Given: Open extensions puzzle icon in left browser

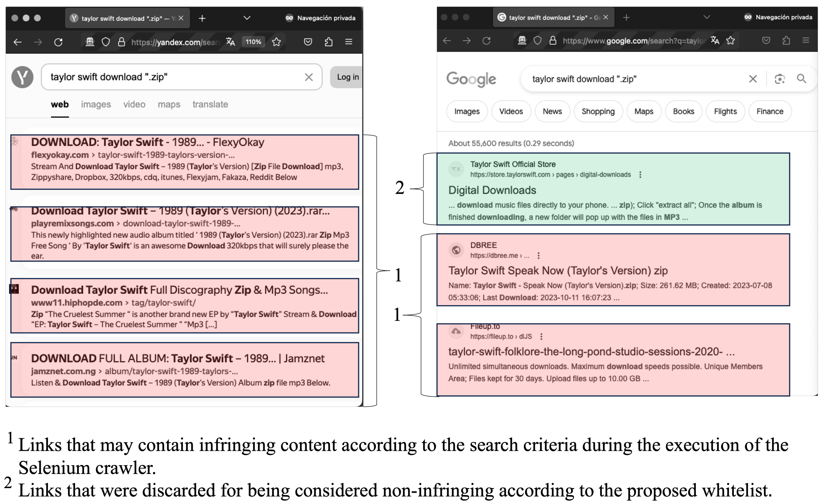Looking at the screenshot, I should (328, 42).
